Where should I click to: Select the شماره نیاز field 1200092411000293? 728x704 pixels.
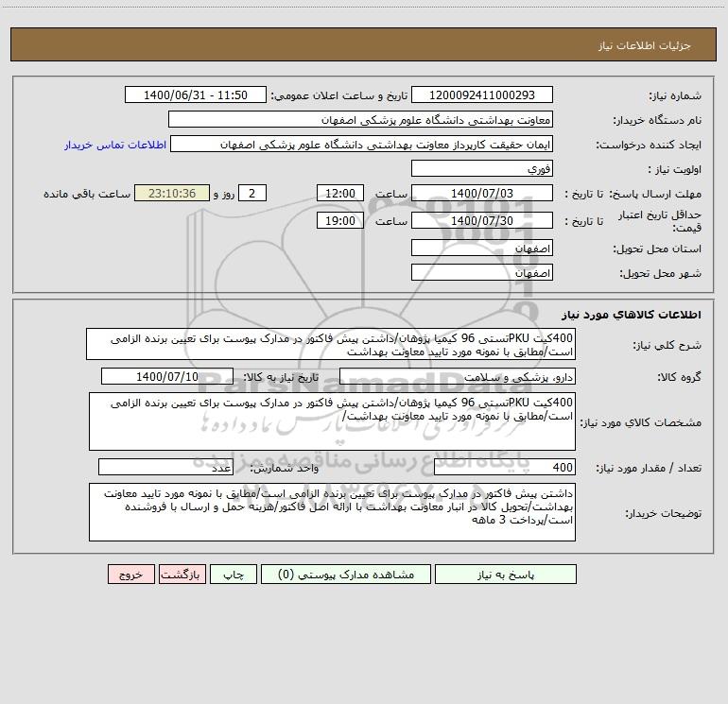(482, 94)
